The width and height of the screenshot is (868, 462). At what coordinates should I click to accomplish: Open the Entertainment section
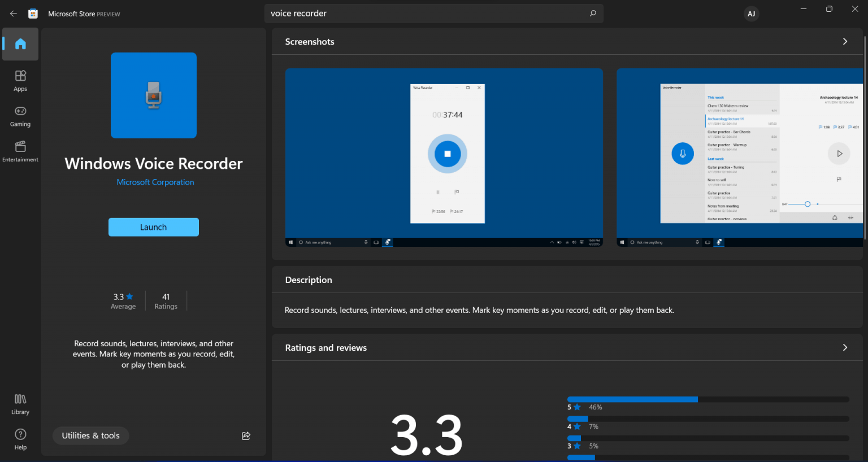(20, 151)
